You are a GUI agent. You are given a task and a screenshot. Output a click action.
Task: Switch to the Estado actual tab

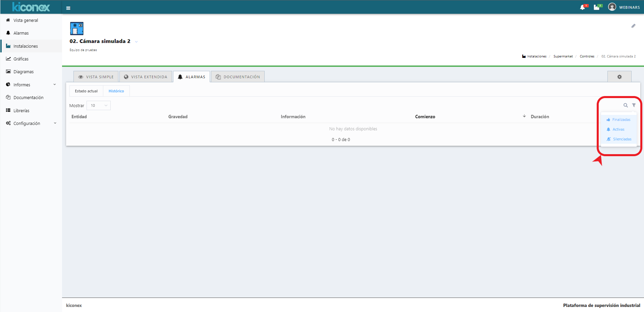[x=86, y=91]
